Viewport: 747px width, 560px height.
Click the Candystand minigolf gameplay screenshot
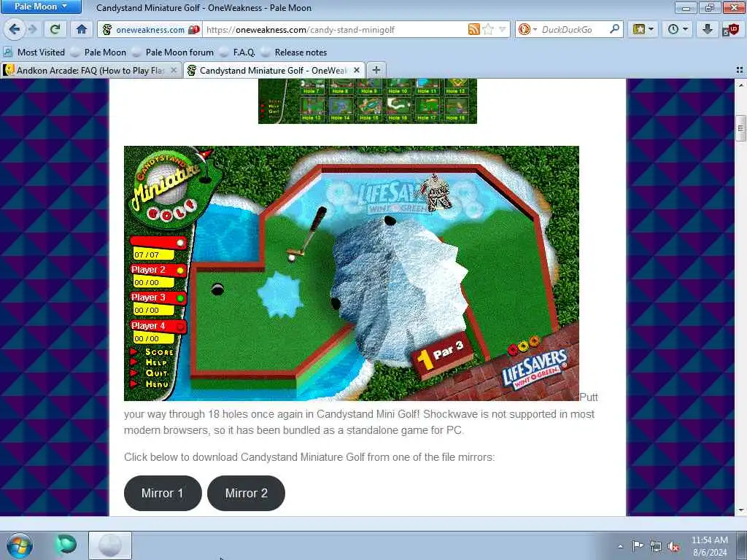[x=352, y=273]
